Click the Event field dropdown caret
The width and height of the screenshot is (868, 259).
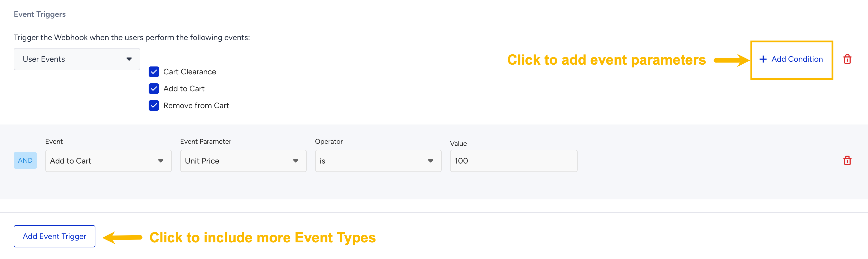[161, 161]
